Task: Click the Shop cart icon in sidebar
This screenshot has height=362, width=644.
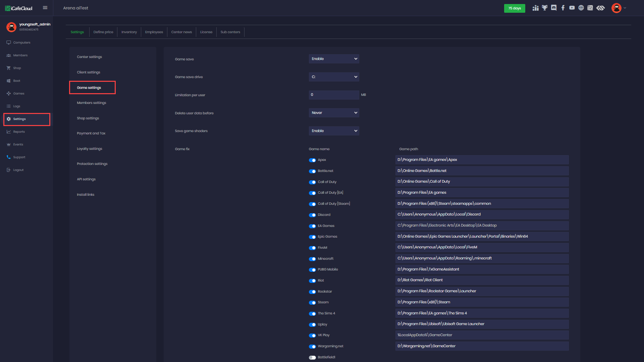Action: (9, 68)
